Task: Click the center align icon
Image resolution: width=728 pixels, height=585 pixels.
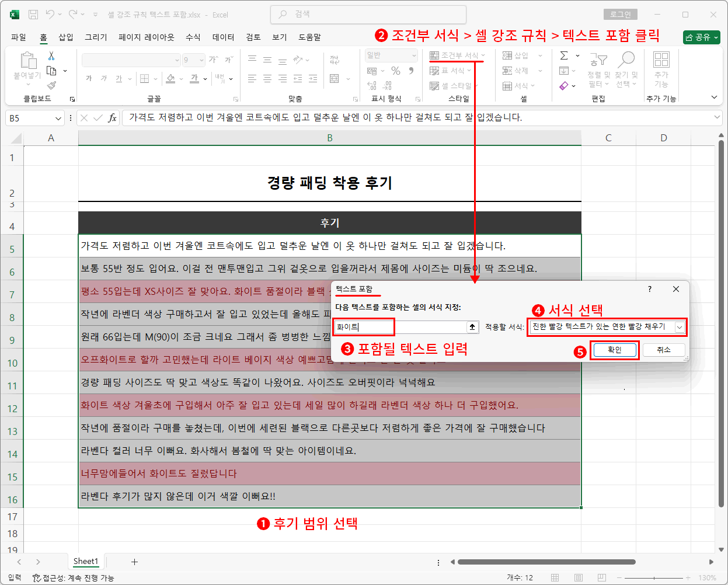Action: click(x=267, y=78)
